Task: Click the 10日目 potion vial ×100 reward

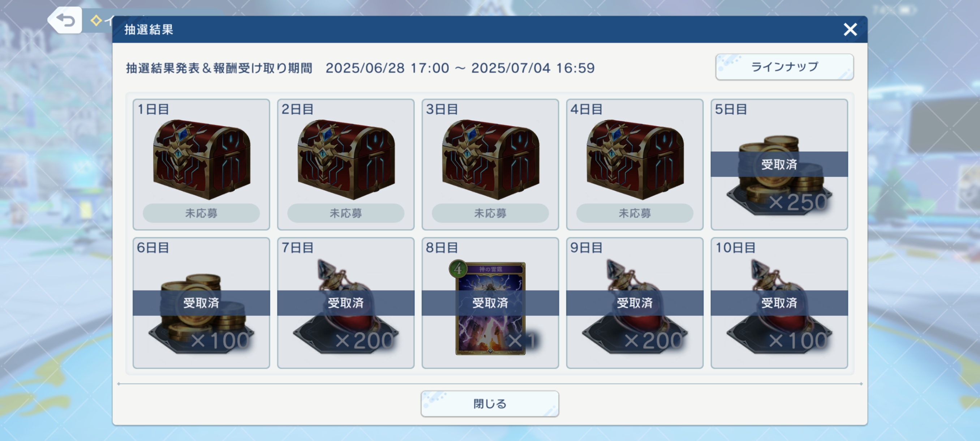Action: coord(779,307)
